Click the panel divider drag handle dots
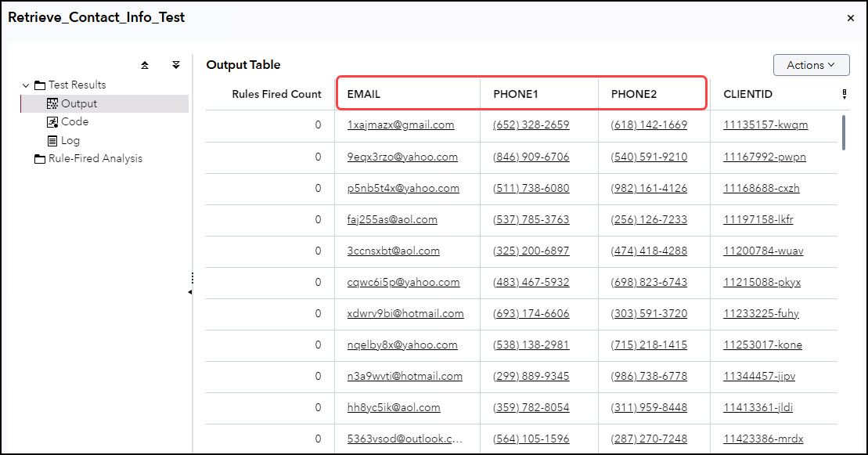The height and width of the screenshot is (455, 868). click(192, 278)
